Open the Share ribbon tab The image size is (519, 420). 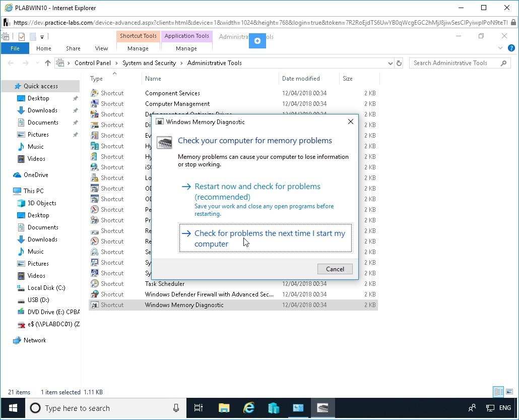(x=73, y=48)
